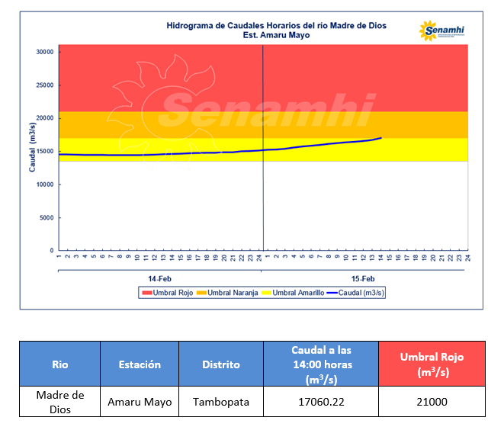Click the 'Madre de Dios' table cell
The image size is (504, 430).
60,402
